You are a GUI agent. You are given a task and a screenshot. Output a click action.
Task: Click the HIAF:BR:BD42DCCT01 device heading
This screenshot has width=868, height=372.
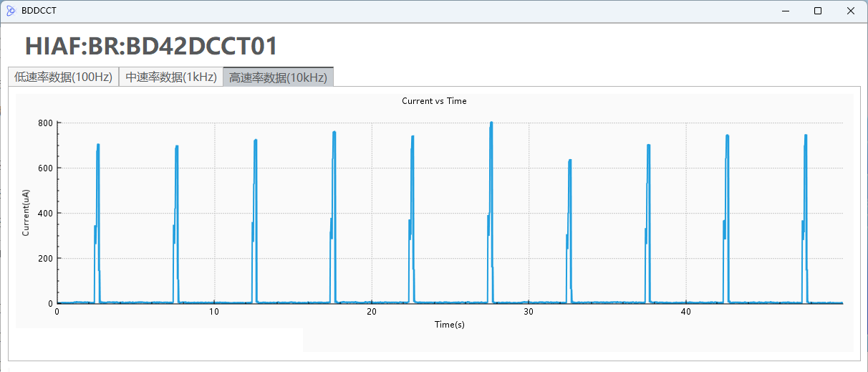tap(151, 46)
